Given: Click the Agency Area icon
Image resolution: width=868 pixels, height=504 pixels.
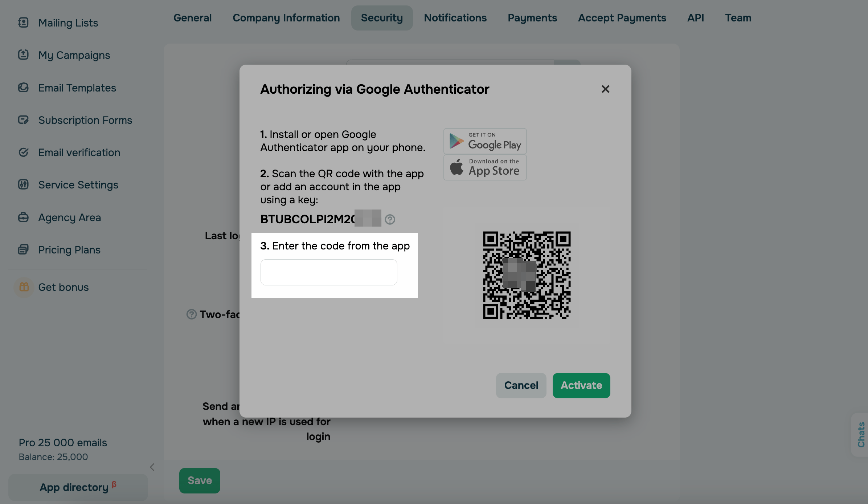Looking at the screenshot, I should pos(23,217).
